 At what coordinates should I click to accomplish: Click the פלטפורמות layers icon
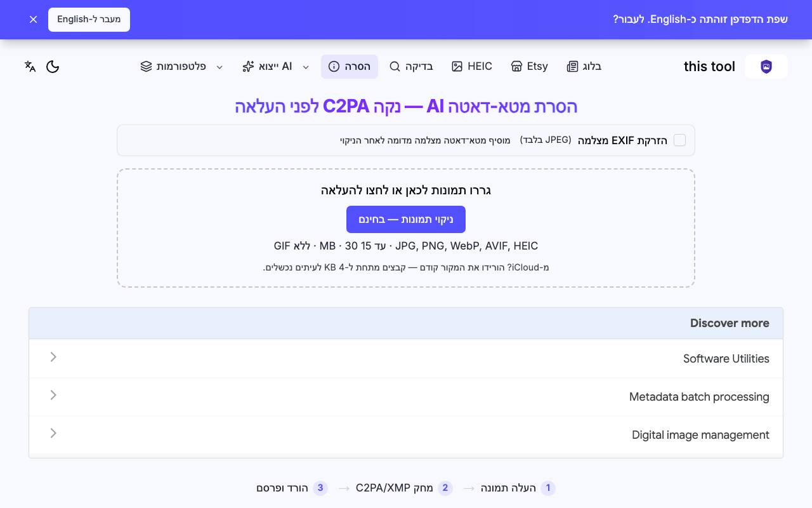click(x=146, y=67)
